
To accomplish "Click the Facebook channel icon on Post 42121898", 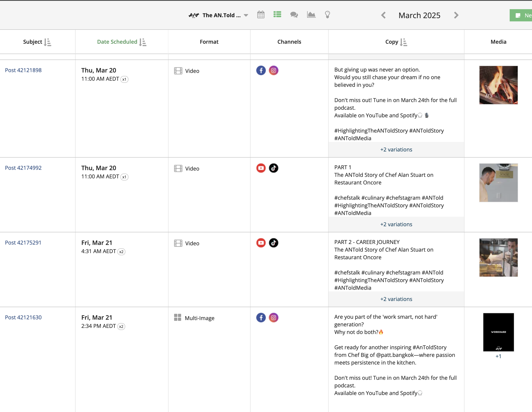I will coord(261,70).
